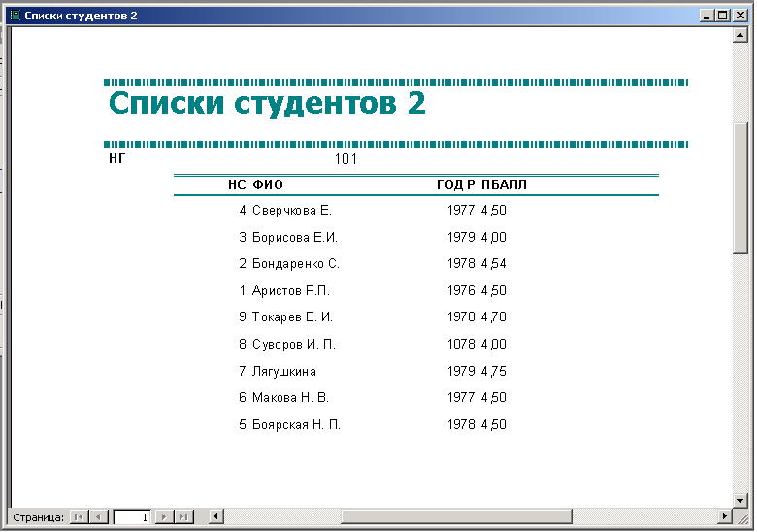757x532 pixels.
Task: Click the vertical scrollbar thumb
Action: [741, 188]
